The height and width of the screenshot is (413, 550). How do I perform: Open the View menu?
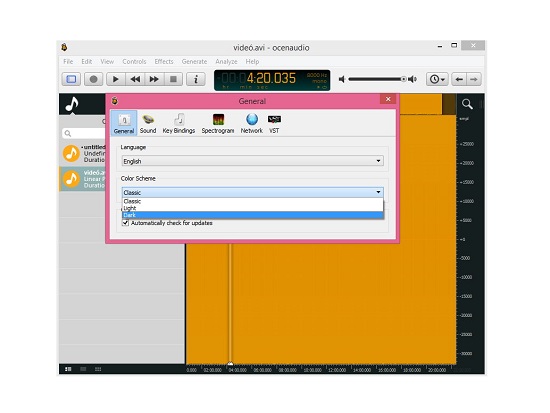[107, 62]
